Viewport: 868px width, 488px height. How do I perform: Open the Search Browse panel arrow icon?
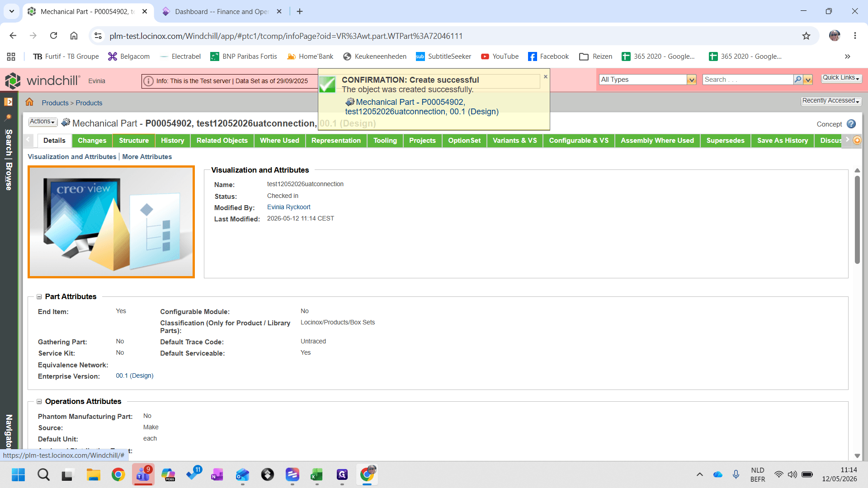pos(8,102)
